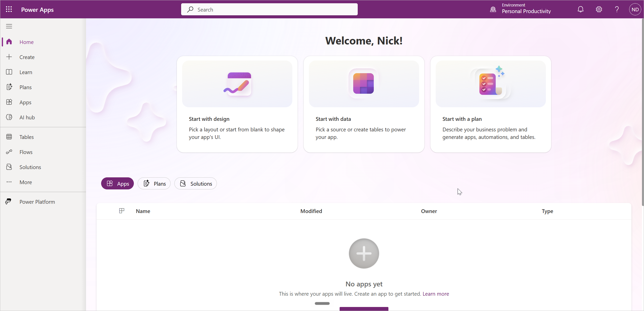
Task: Click the Power Platform icon
Action: (x=8, y=201)
